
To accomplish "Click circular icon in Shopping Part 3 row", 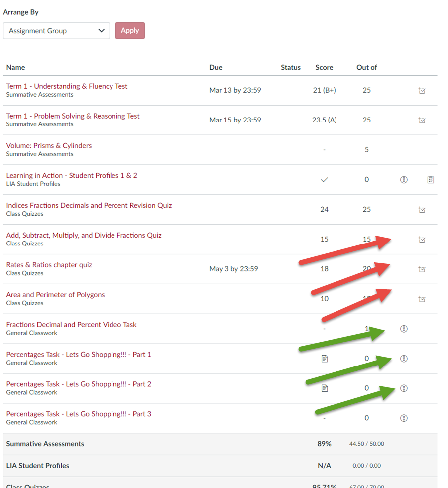I will 404,418.
